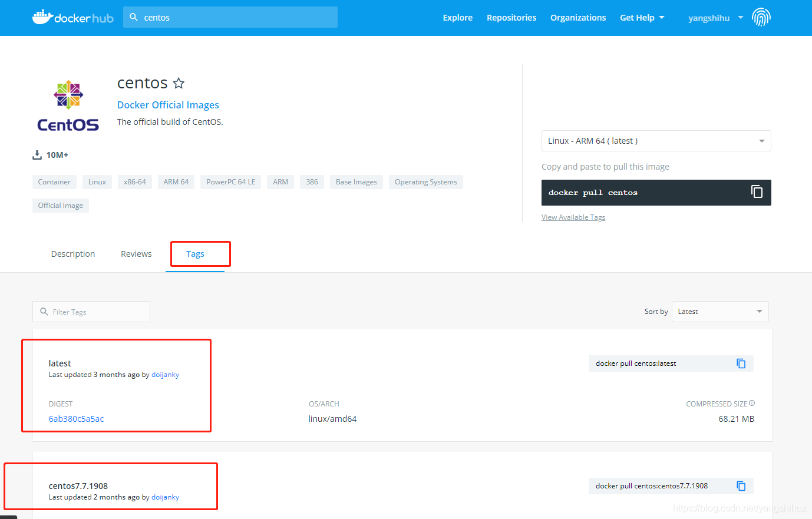812x519 pixels.
Task: Click the x86-64 architecture tag
Action: 135,182
